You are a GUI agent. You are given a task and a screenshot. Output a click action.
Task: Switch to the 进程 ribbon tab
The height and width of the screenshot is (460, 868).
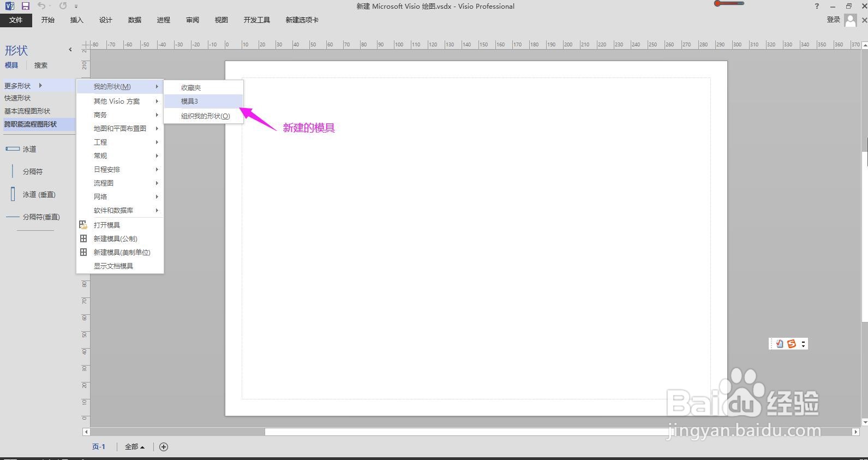(164, 20)
